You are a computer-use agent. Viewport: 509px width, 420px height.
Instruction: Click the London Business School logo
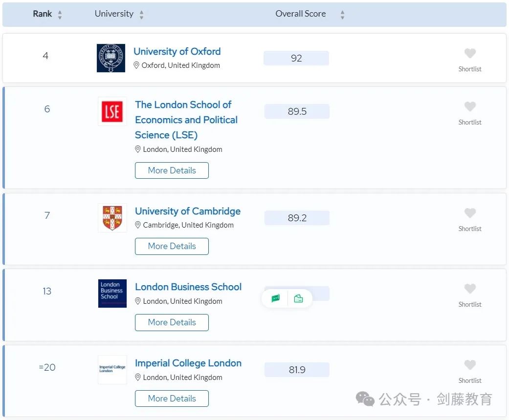coord(112,294)
